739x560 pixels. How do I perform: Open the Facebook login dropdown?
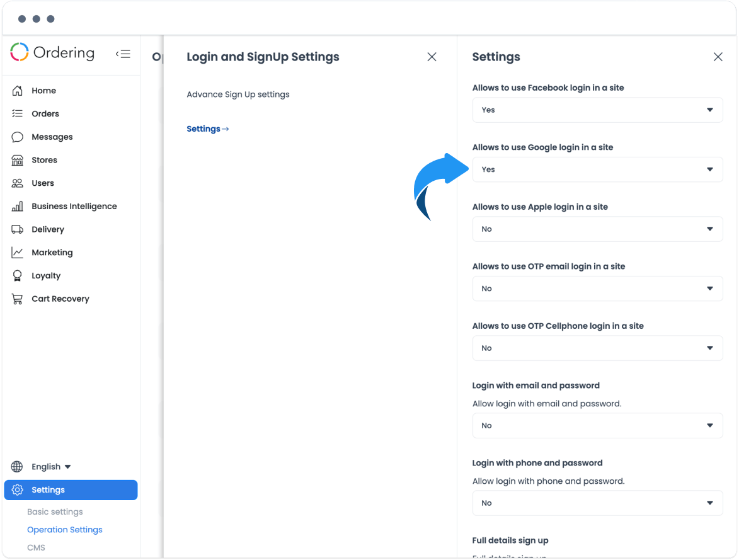coord(598,110)
